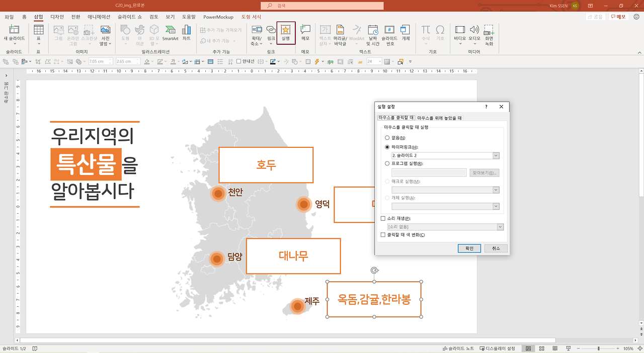Image resolution: width=644 pixels, height=353 pixels.
Task: Switch to the 홈 (Home) ribbon tab
Action: click(x=24, y=17)
